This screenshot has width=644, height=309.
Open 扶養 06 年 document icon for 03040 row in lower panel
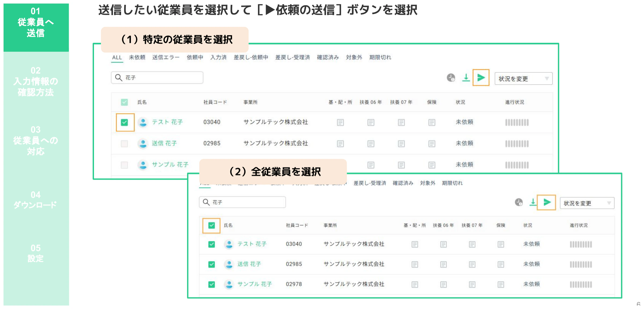click(443, 244)
